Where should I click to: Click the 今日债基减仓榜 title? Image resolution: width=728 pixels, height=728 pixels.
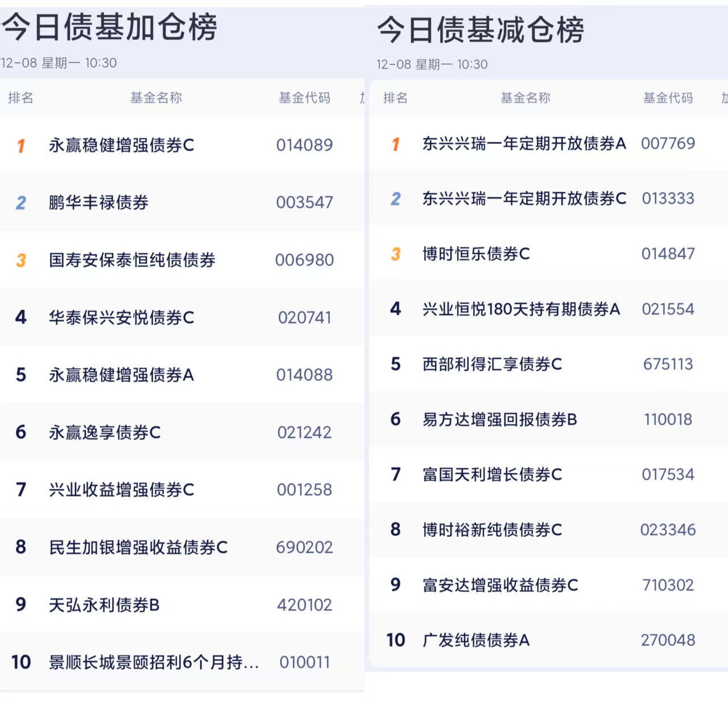click(x=481, y=30)
